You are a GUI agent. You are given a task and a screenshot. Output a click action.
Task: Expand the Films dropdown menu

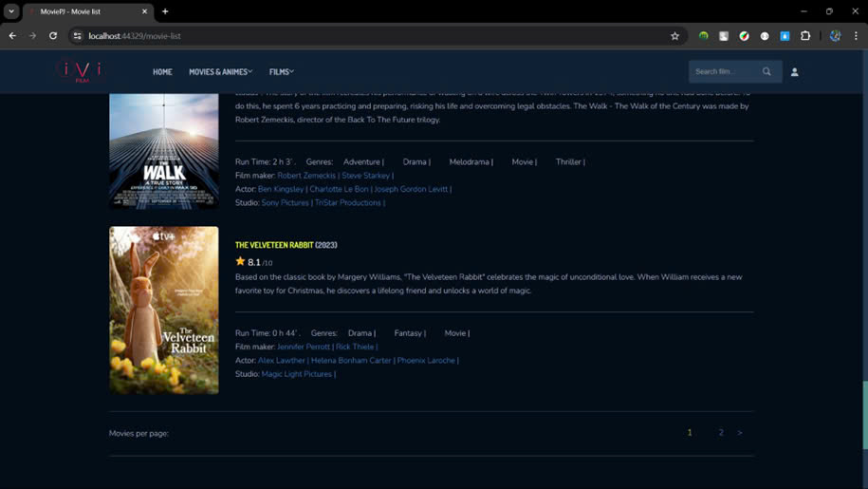click(281, 72)
